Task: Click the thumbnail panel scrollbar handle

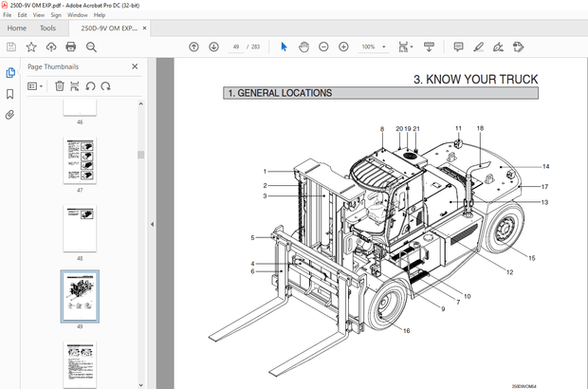Action: pyautogui.click(x=141, y=155)
